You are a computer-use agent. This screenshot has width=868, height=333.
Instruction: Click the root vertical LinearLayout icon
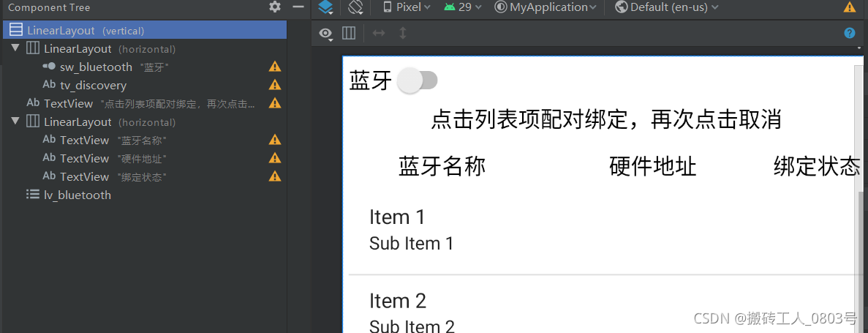point(16,30)
